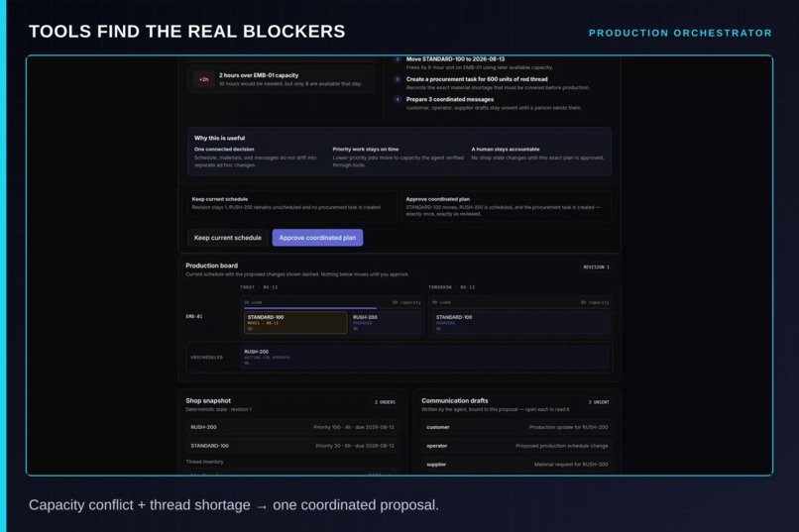Click the REVISION 1 badge on Production board
Image resolution: width=799 pixels, height=532 pixels.
point(596,266)
